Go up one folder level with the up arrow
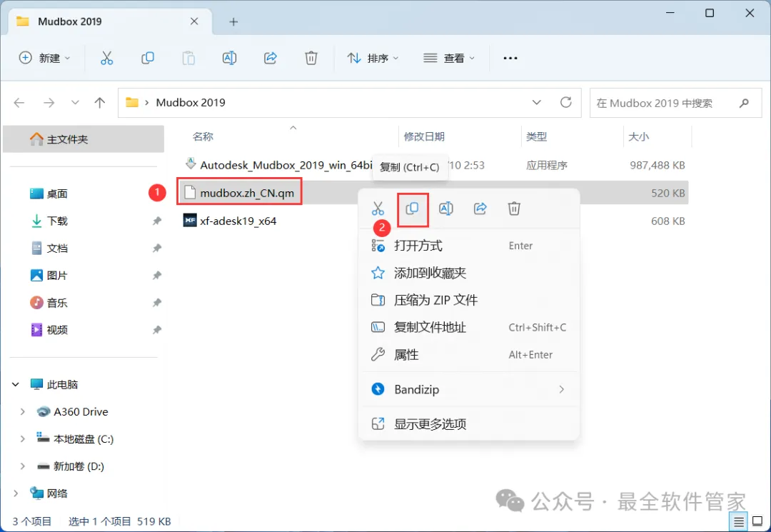This screenshot has height=532, width=771. pos(100,103)
